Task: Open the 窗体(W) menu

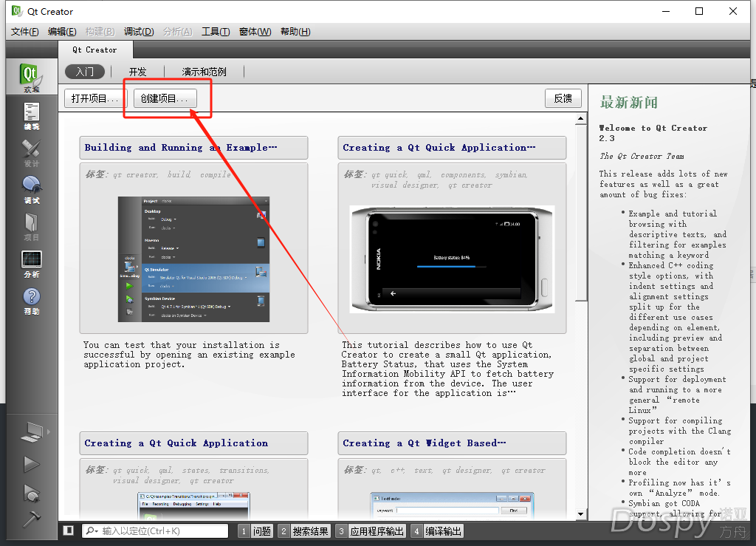Action: [x=255, y=32]
